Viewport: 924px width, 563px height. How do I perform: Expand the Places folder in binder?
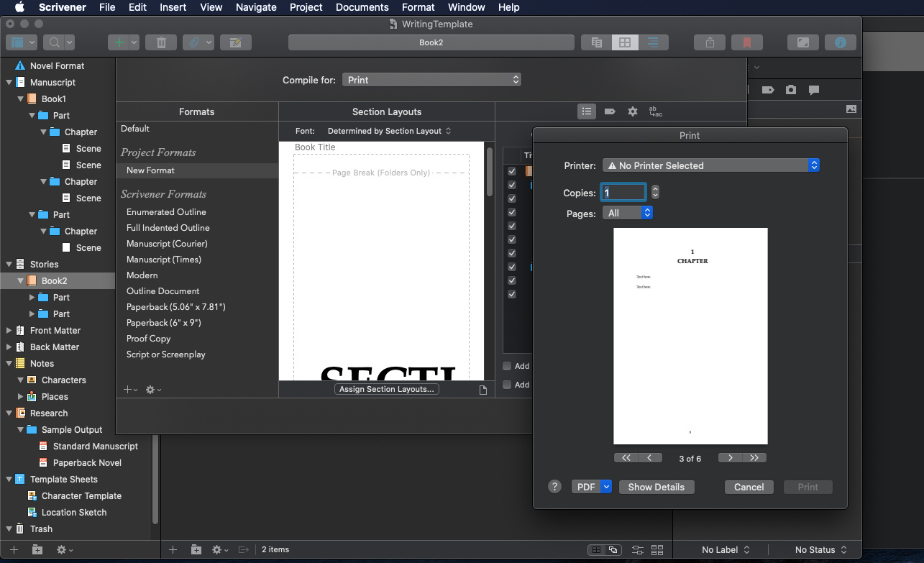click(x=20, y=397)
